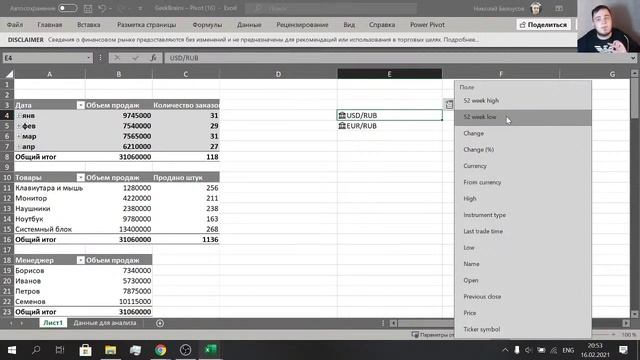The height and width of the screenshot is (360, 640).
Task: Add a new sheet with plus icon
Action: 160,323
